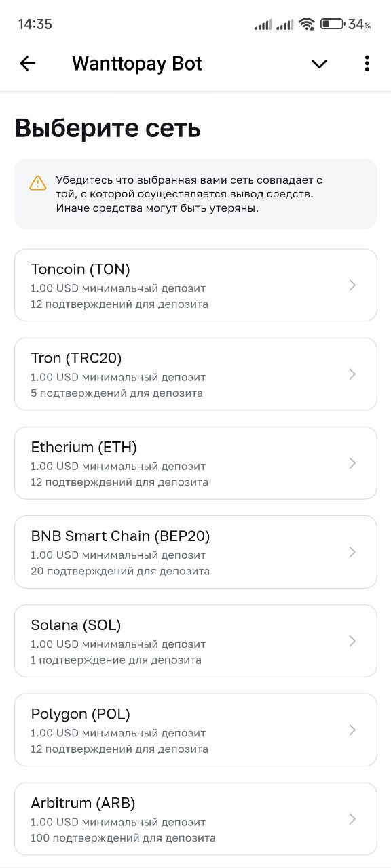Screen dimensions: 391x868
Task: Tap arrow icon on BNB Smart Chain card
Action: pyautogui.click(x=352, y=552)
